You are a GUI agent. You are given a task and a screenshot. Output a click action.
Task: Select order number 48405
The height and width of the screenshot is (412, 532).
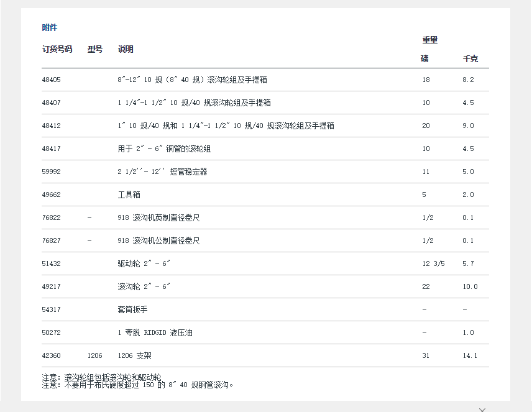point(52,80)
